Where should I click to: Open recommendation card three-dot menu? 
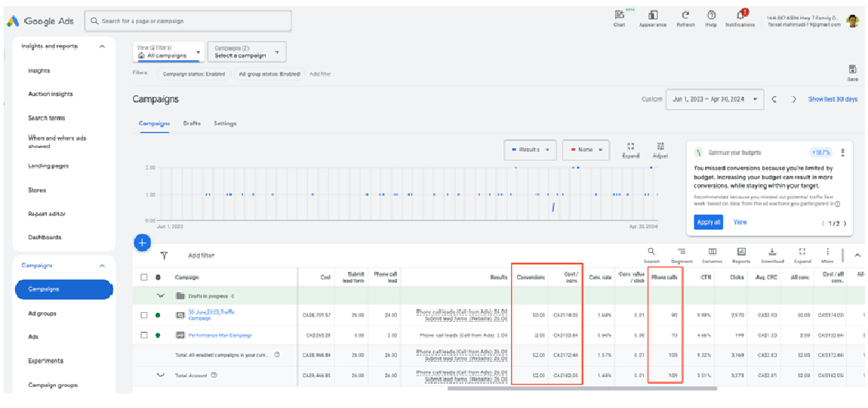pyautogui.click(x=842, y=153)
